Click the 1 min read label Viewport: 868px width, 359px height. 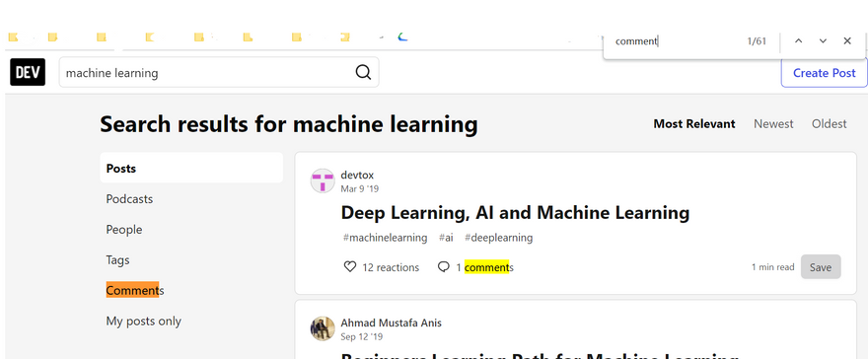[772, 267]
